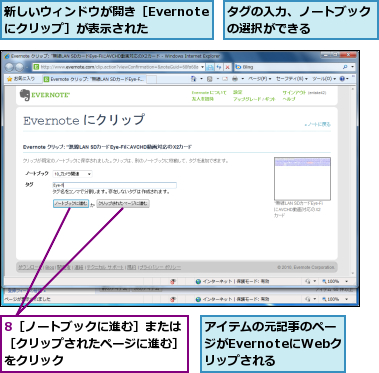Open the セーフティ(S) menu

(x=292, y=79)
